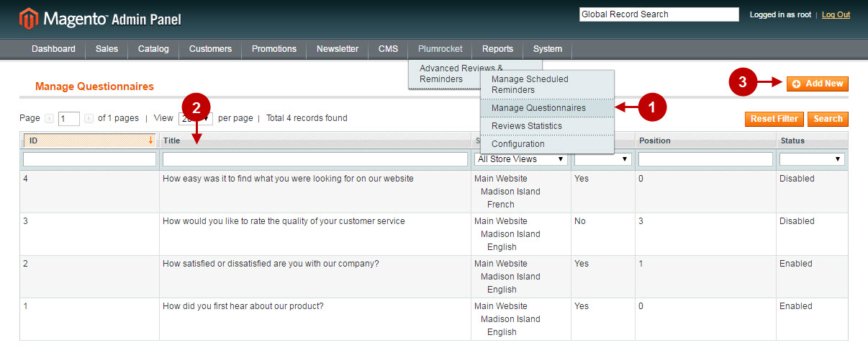The height and width of the screenshot is (348, 868).
Task: Open the Customers menu
Action: [x=210, y=49]
